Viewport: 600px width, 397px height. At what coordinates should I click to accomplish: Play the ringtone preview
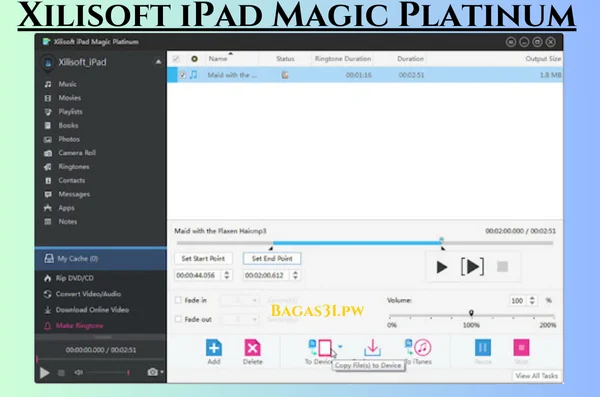[x=442, y=267]
